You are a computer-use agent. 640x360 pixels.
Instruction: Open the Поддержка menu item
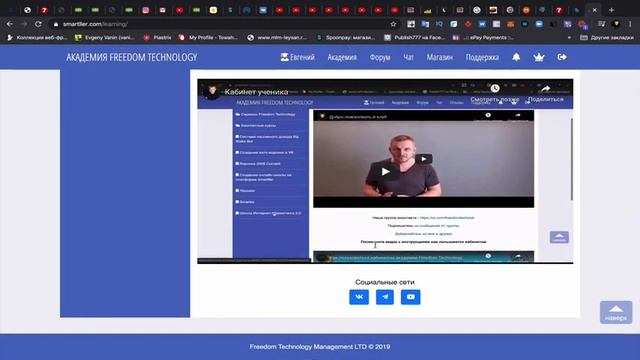(482, 57)
